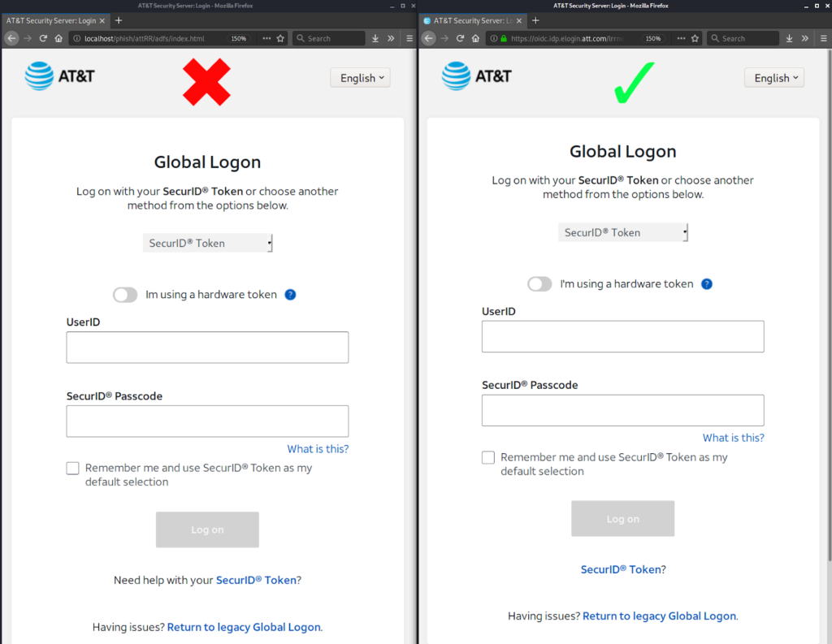Return to legacy Global Logon on left page
Screen dimensions: 832x644
tap(244, 627)
